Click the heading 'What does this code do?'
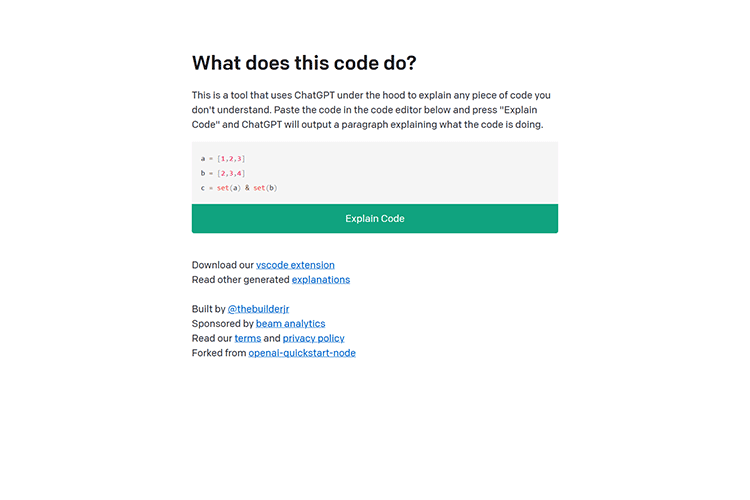 pyautogui.click(x=304, y=63)
